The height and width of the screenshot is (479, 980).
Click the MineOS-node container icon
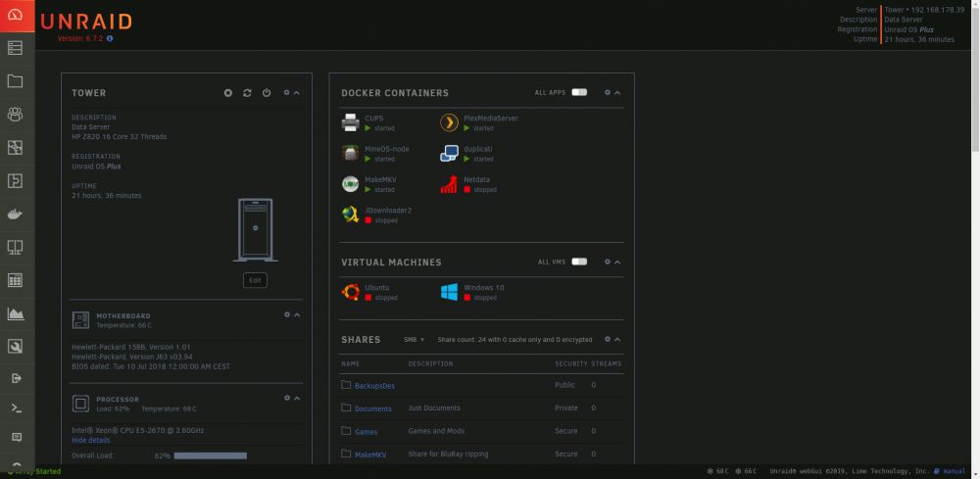pos(351,153)
